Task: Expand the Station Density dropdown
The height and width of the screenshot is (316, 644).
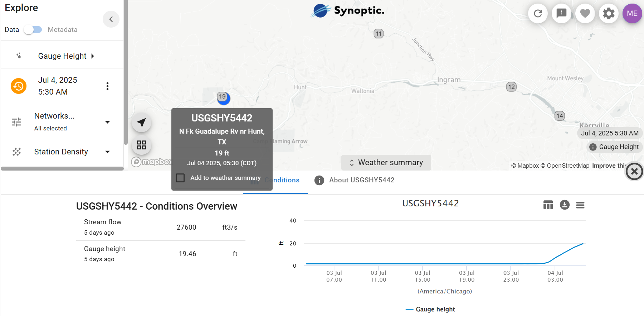Action: coord(107,152)
